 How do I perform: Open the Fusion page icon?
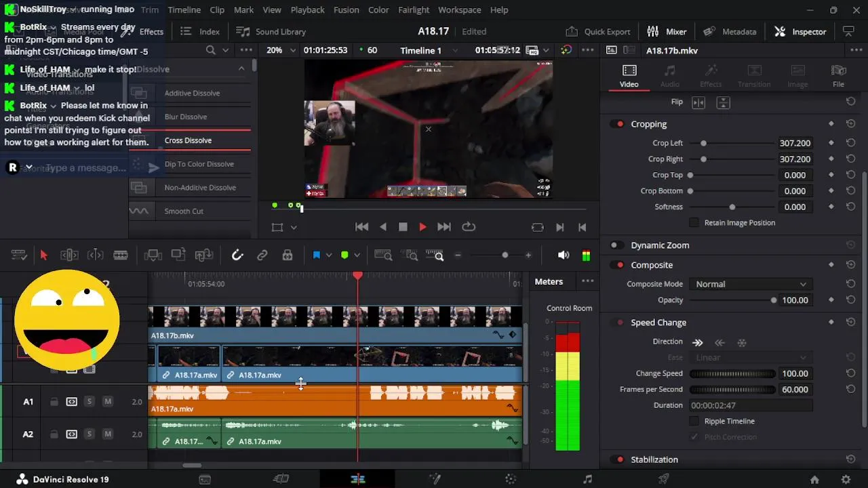[435, 479]
